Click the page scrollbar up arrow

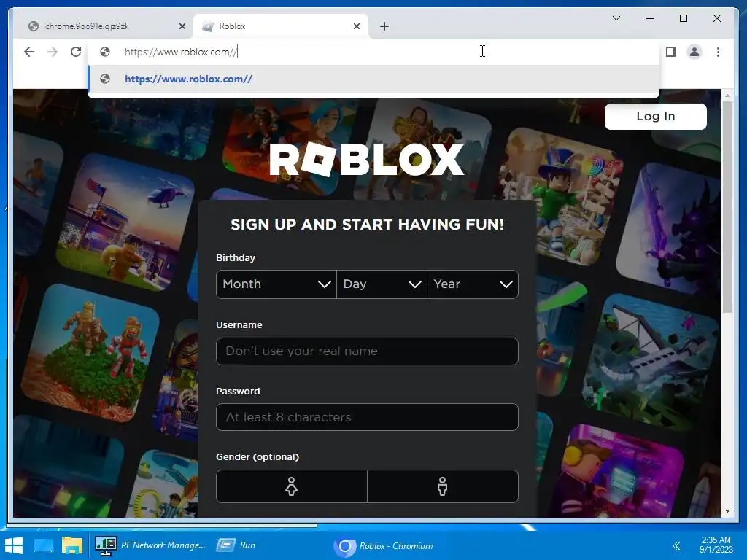coord(727,96)
